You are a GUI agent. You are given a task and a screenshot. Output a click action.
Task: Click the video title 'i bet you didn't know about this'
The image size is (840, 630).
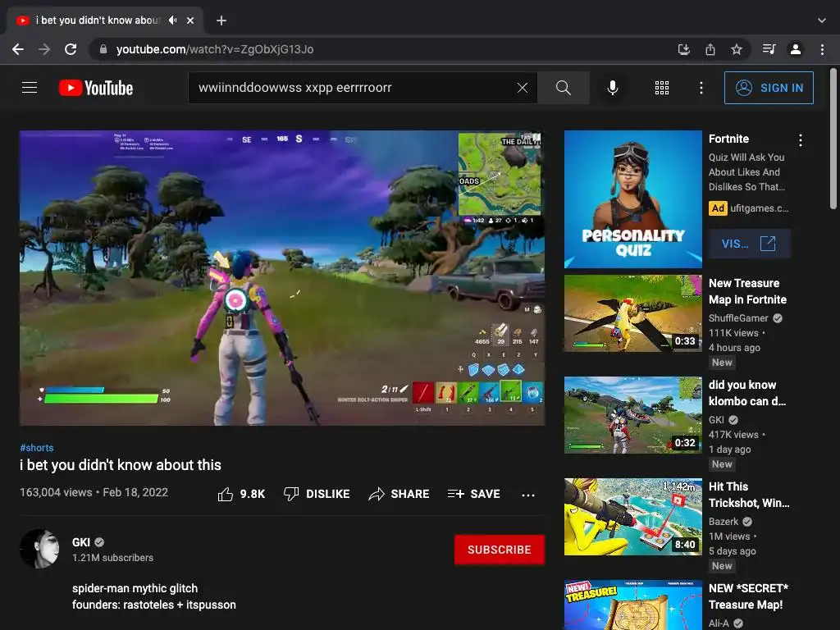[121, 465]
